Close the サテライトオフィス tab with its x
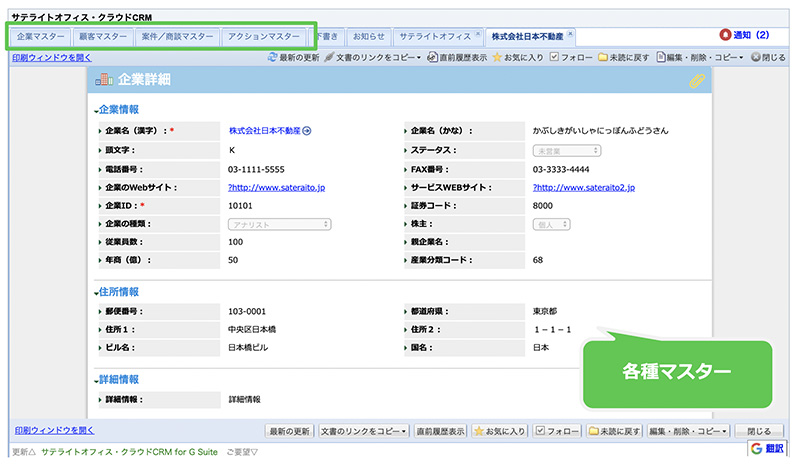 [478, 34]
